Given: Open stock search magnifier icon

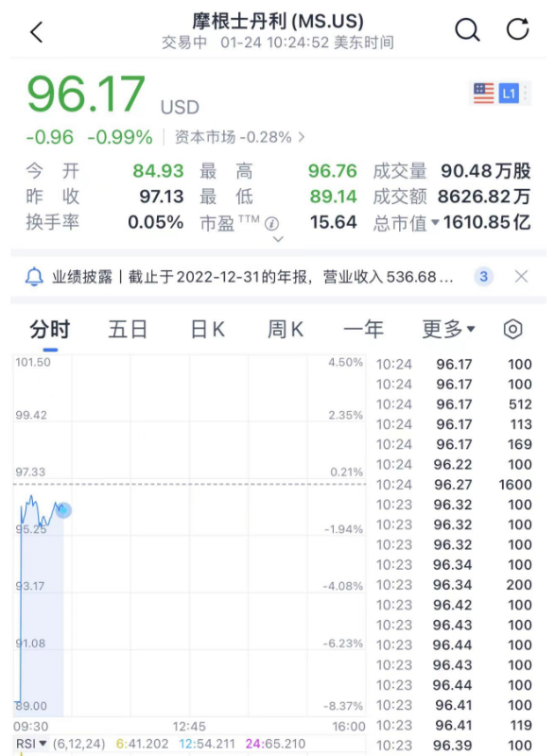Looking at the screenshot, I should 467,30.
